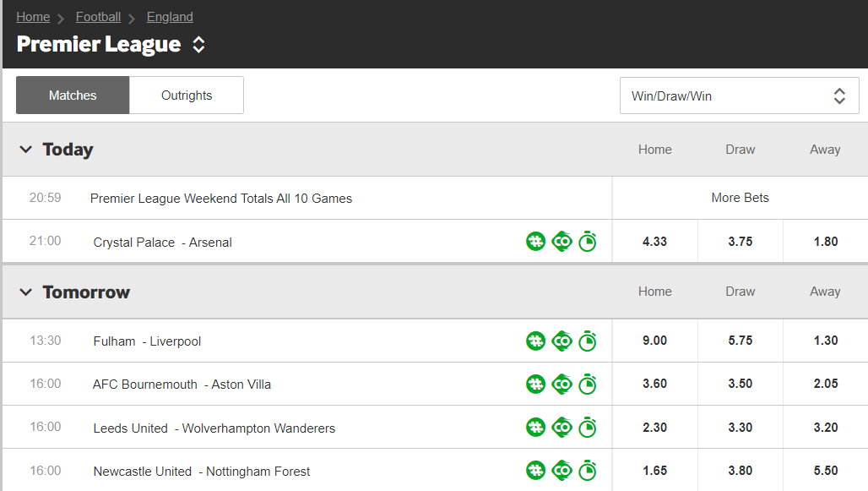The height and width of the screenshot is (491, 868).
Task: Click the hashtag icon for Leeds United - Wolverhampton
Action: pyautogui.click(x=535, y=428)
